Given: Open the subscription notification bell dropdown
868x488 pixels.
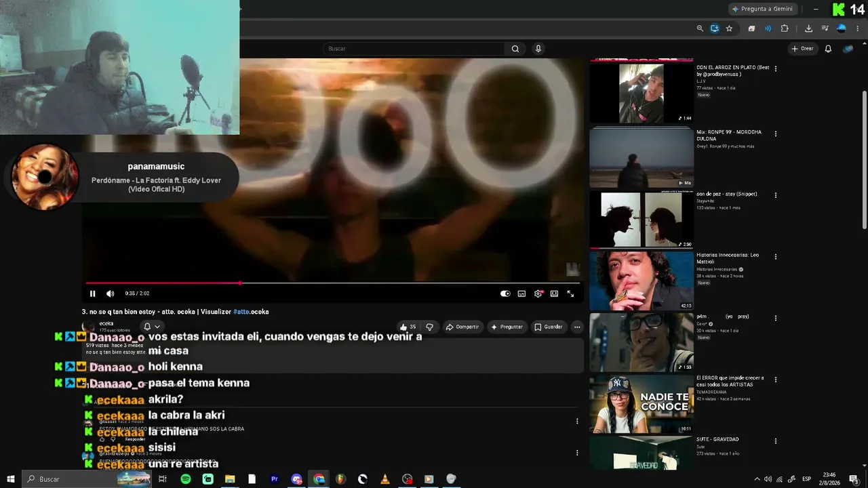Looking at the screenshot, I should (x=151, y=327).
